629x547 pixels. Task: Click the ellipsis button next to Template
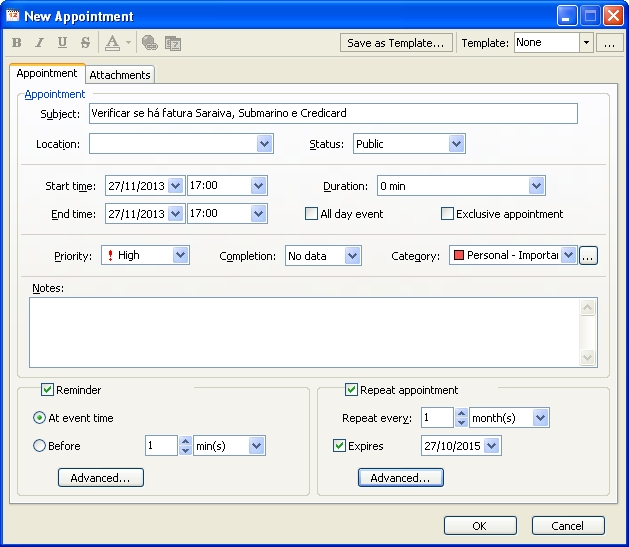pyautogui.click(x=609, y=43)
